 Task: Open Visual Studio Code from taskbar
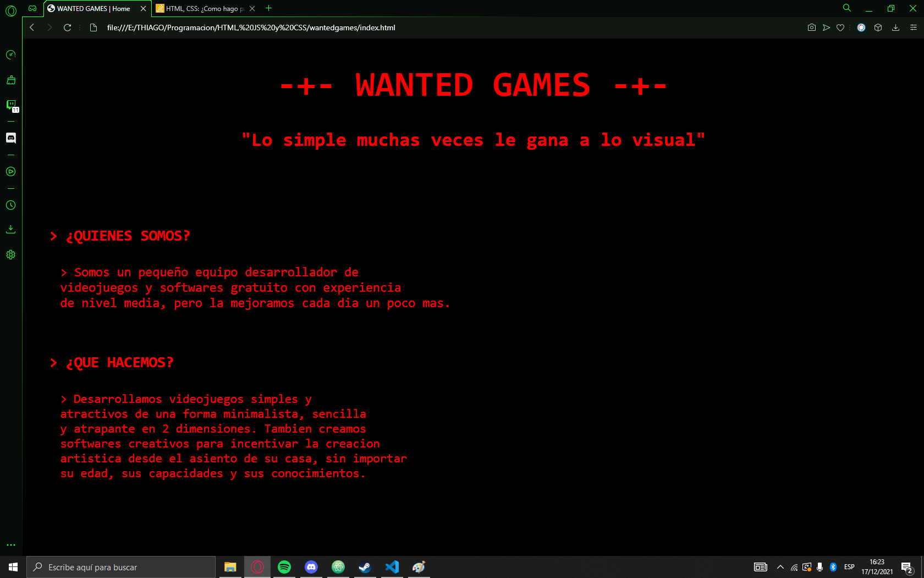[392, 567]
